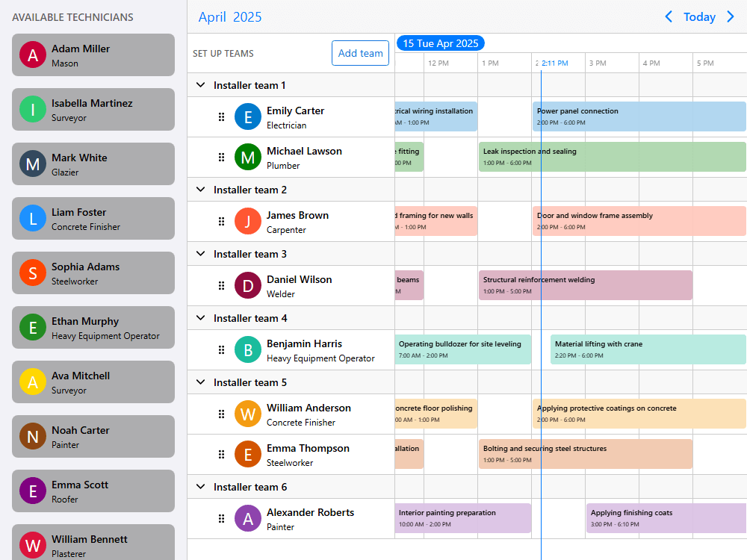Select Adam Miller Mason technician card
747x560 pixels.
(93, 55)
